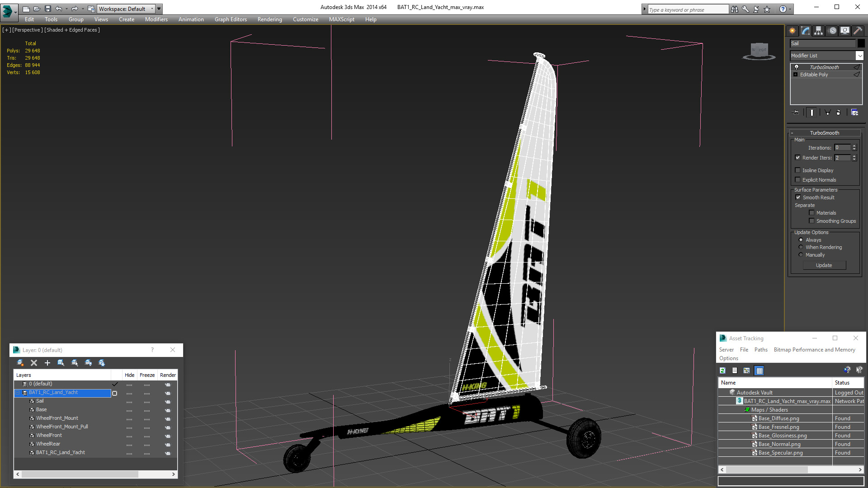Click Make Unique icon under modifier stack
The image size is (868, 488).
[827, 113]
